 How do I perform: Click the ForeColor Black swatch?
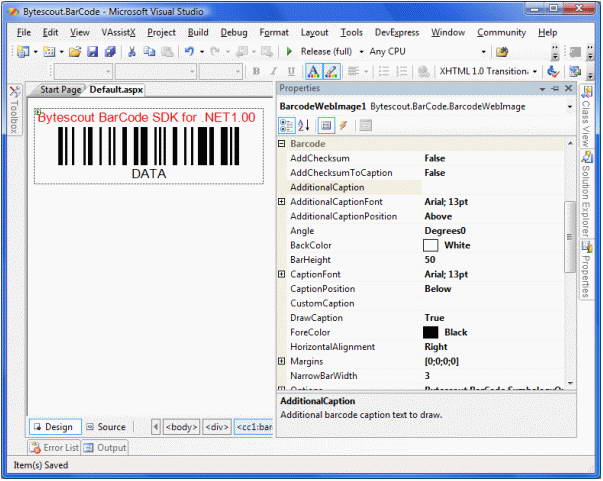coord(430,333)
